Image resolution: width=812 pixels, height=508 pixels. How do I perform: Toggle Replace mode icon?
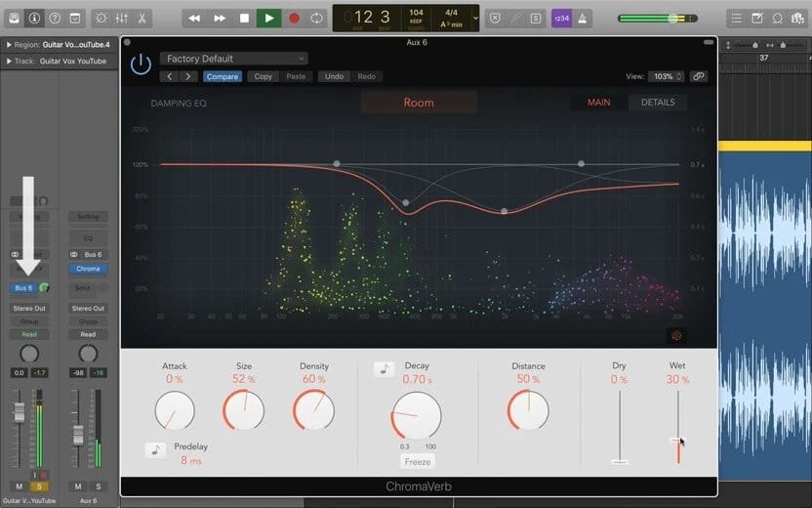[x=495, y=19]
